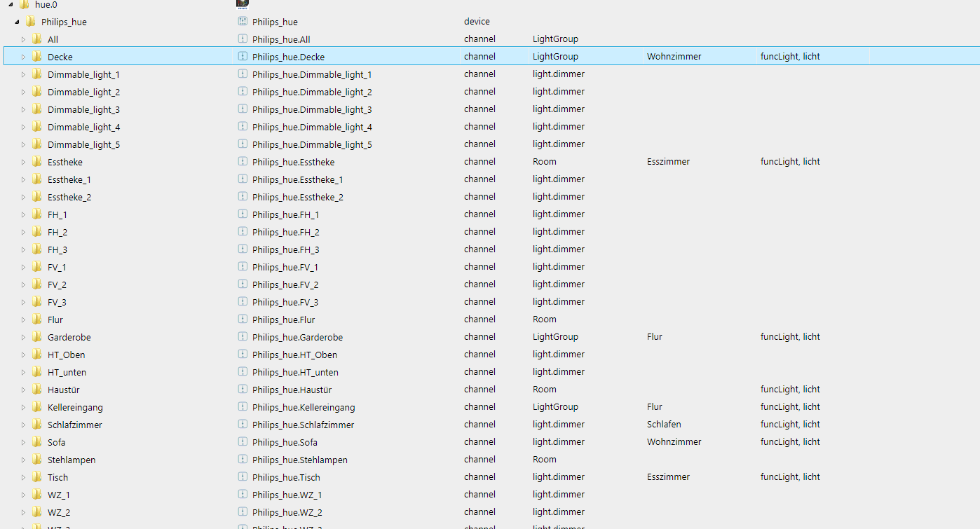Viewport: 980px width, 529px height.
Task: Click the Philips_hue.Garderobe name cell
Action: coord(297,337)
